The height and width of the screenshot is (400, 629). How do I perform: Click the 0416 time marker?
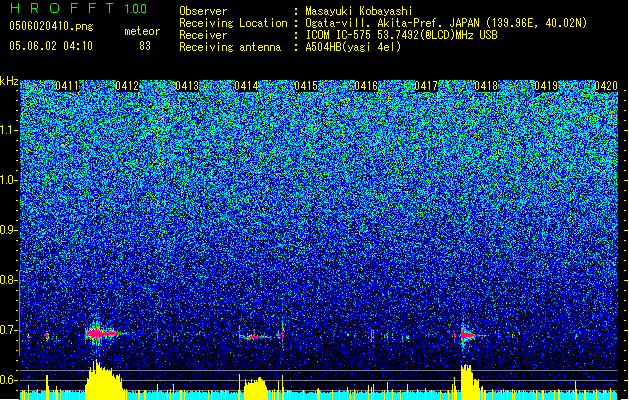[366, 86]
